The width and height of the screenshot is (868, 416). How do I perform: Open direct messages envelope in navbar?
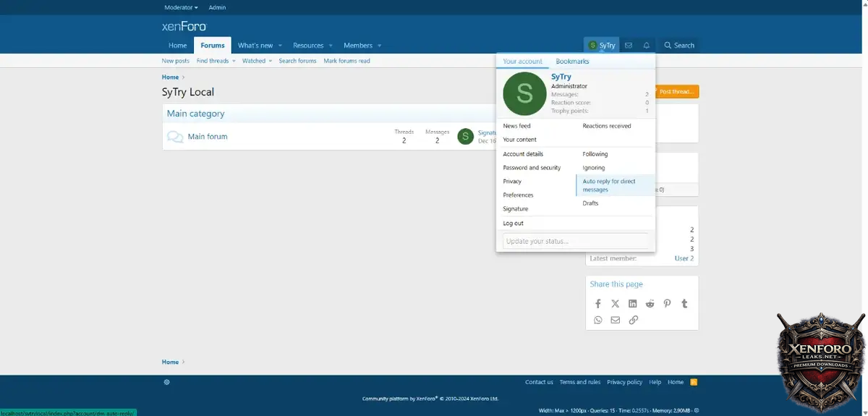(628, 46)
